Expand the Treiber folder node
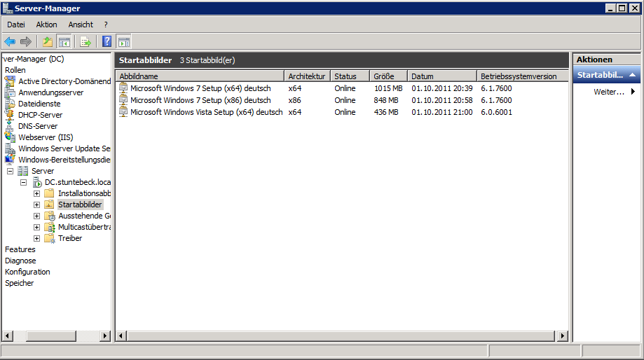Image resolution: width=644 pixels, height=360 pixels. tap(36, 238)
